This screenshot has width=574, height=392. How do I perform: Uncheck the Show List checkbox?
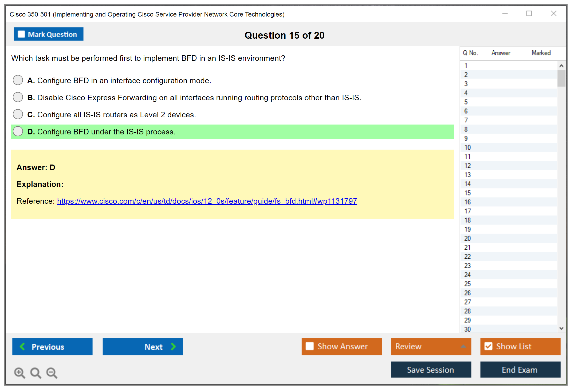[488, 346]
